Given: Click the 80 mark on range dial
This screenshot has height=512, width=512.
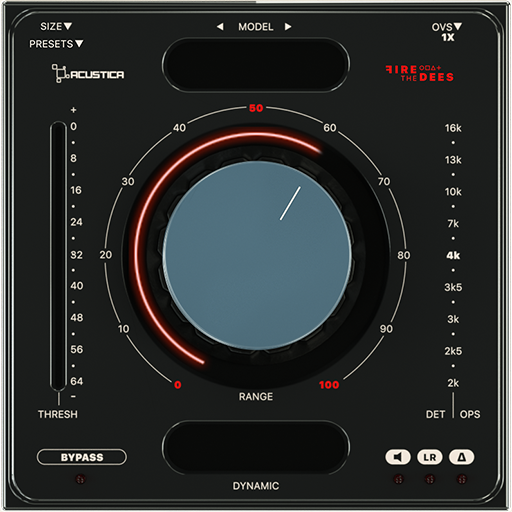Looking at the screenshot, I should point(403,255).
